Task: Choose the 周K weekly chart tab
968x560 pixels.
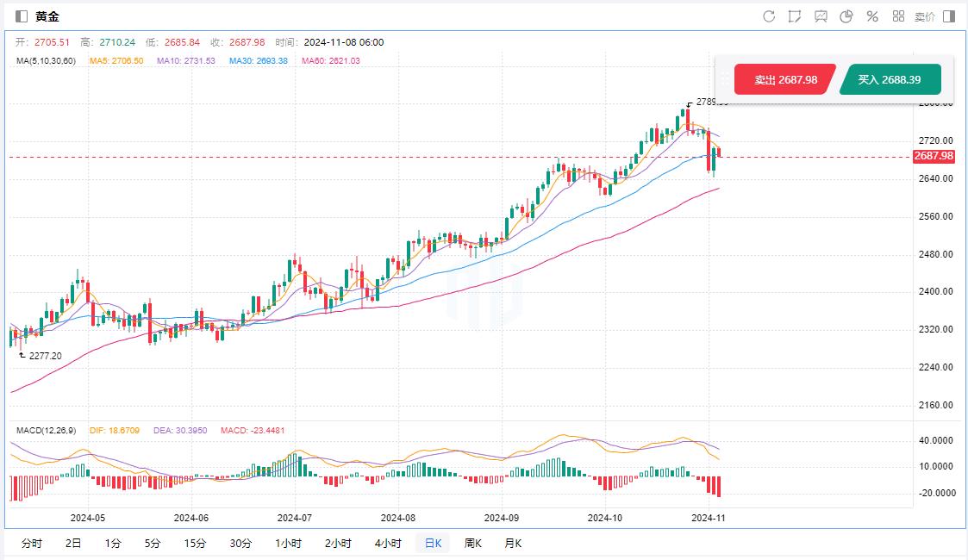Action: 472,543
